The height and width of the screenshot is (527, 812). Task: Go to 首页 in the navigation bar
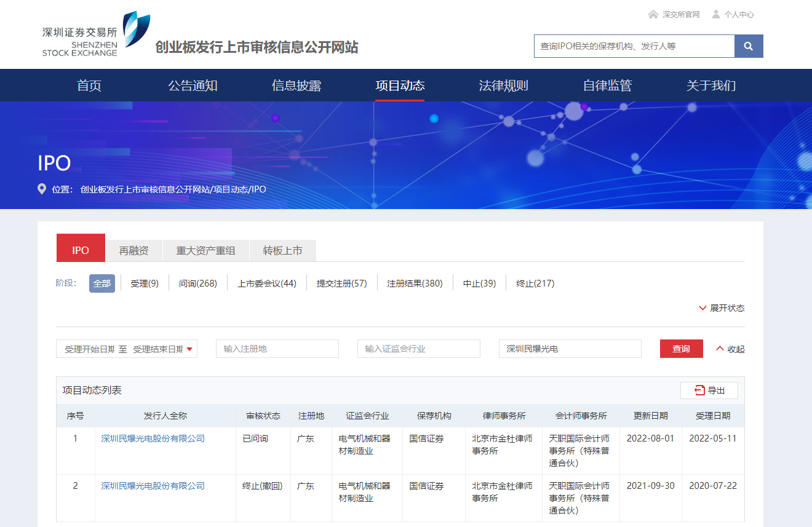coord(89,85)
